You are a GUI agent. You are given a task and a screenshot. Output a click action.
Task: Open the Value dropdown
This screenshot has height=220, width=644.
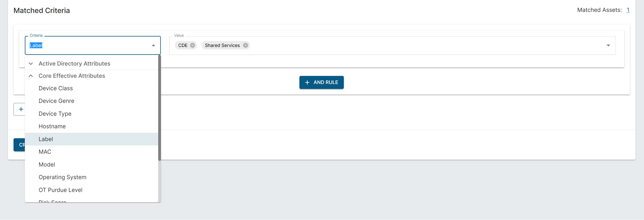(608, 45)
